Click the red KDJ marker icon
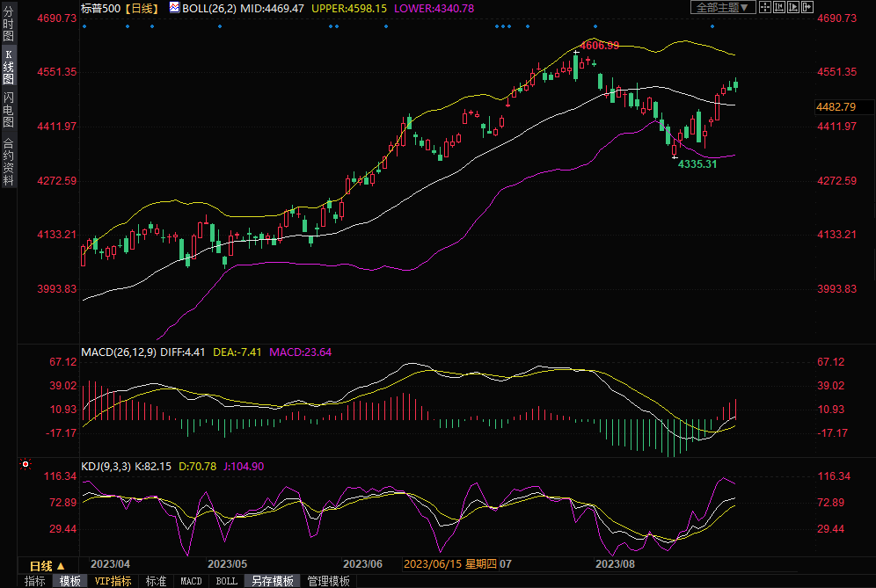 point(26,463)
